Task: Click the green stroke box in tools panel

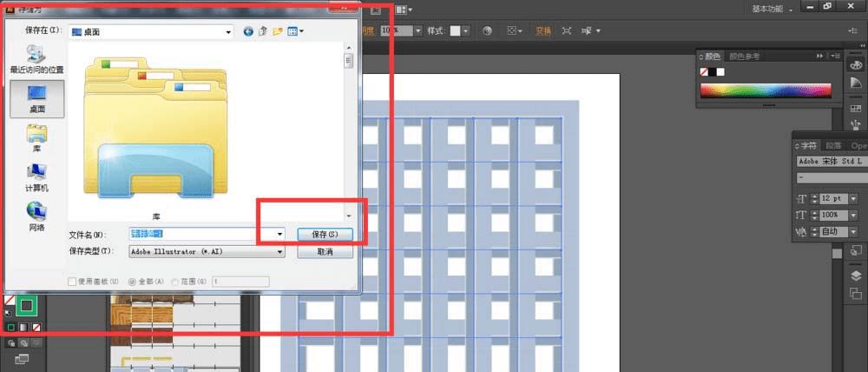Action: coord(26,305)
